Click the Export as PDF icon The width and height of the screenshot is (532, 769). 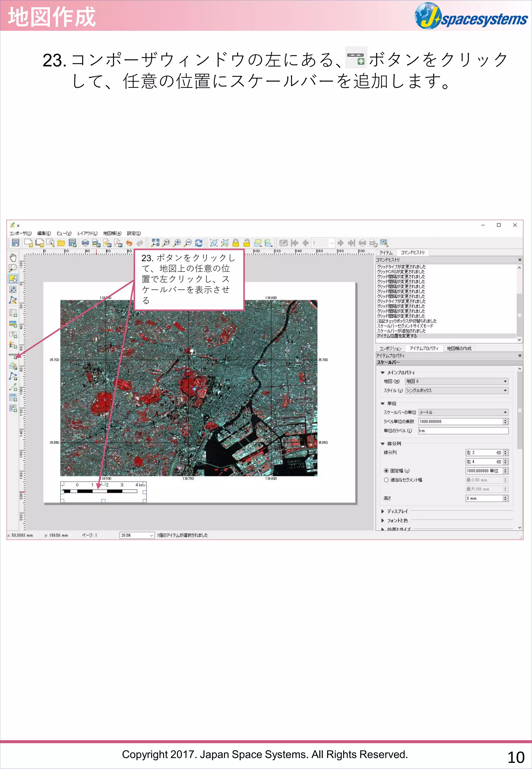click(x=118, y=243)
